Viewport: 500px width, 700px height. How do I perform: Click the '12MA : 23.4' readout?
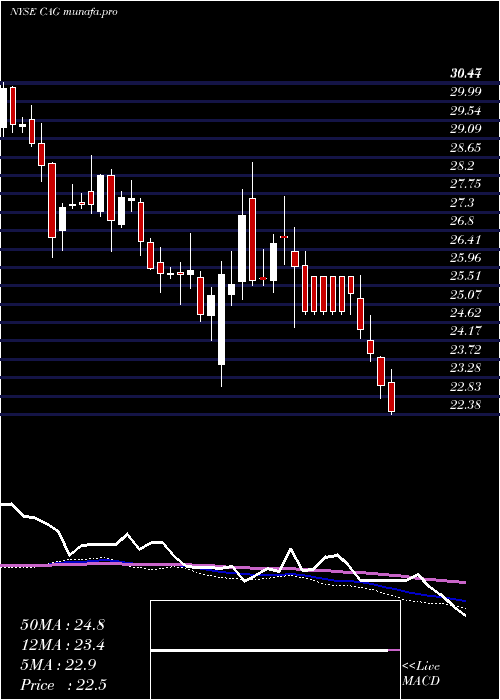pyautogui.click(x=62, y=645)
